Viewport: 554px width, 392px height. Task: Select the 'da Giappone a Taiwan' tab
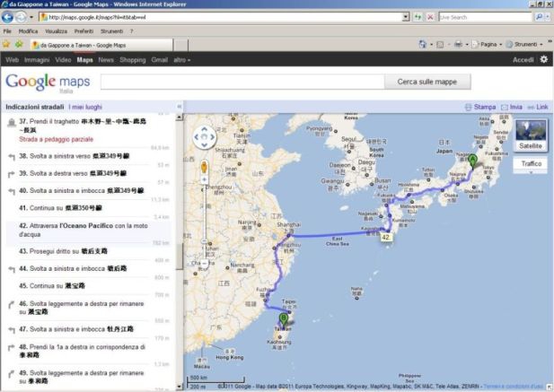pyautogui.click(x=101, y=45)
